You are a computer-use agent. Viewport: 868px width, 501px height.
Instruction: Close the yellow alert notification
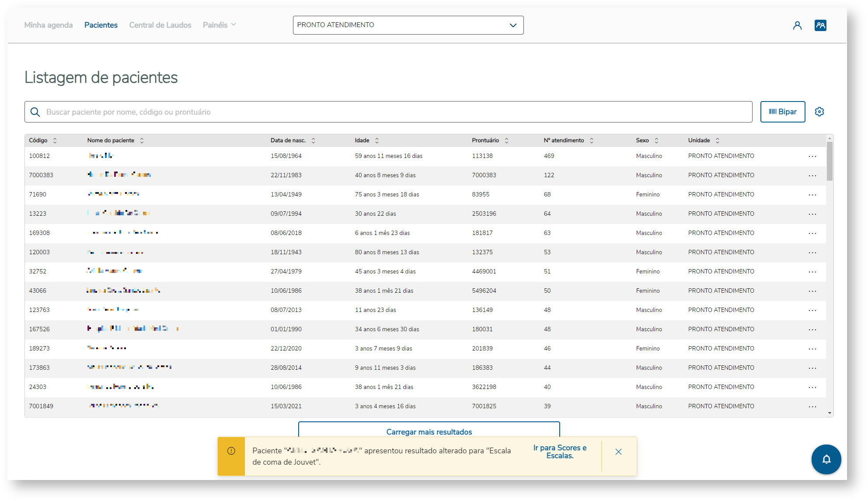tap(618, 452)
